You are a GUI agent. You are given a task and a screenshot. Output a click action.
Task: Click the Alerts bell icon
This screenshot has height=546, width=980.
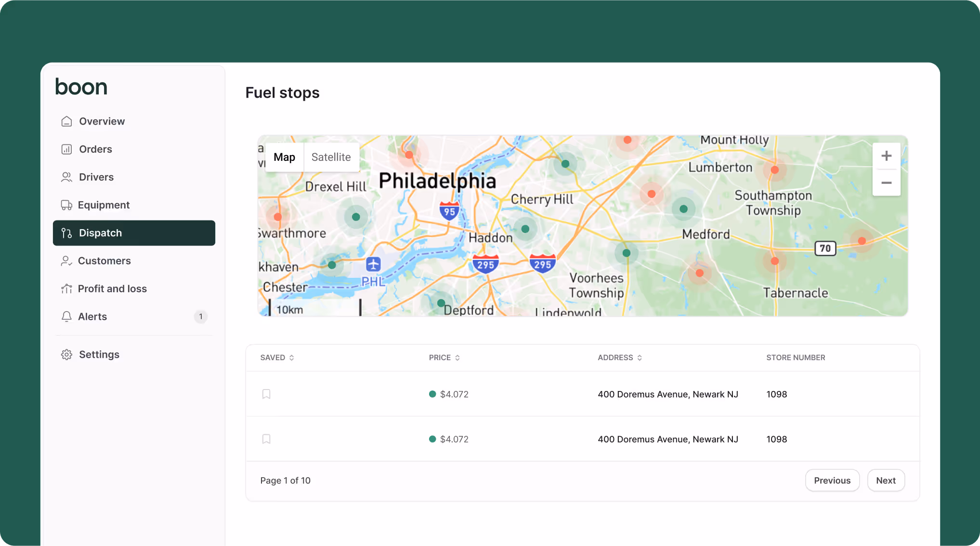point(66,317)
